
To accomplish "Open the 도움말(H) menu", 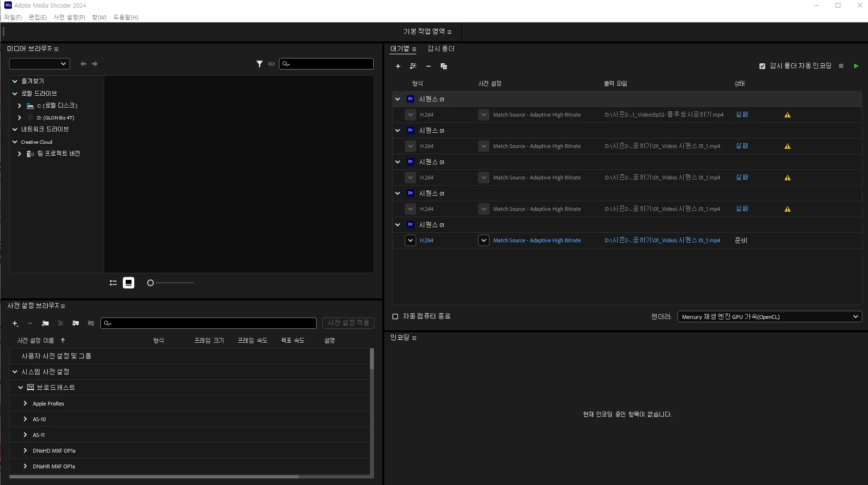I will [126, 17].
